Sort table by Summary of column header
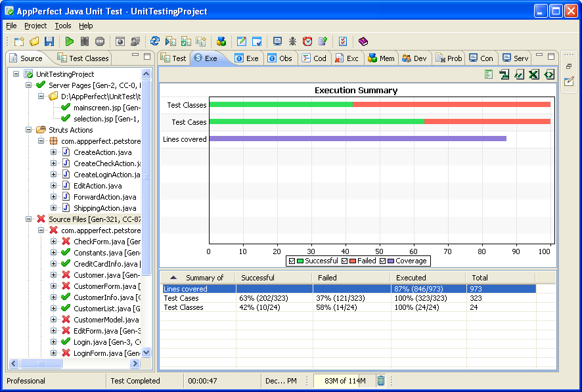 pos(198,277)
